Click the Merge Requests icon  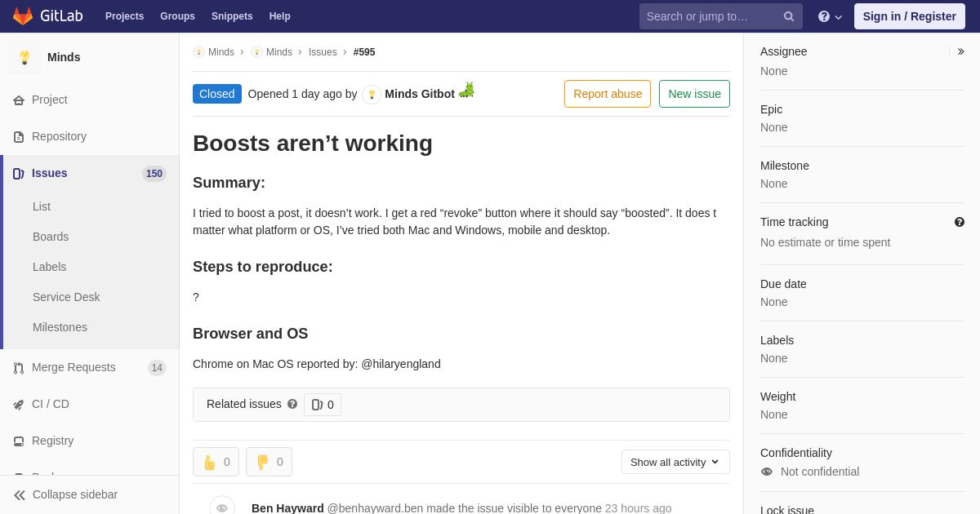19,368
